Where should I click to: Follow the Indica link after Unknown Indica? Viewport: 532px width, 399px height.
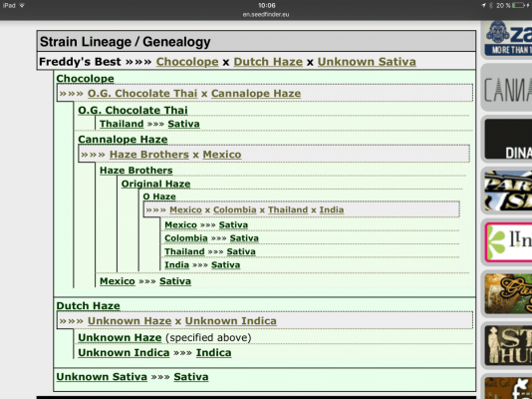[x=214, y=353]
